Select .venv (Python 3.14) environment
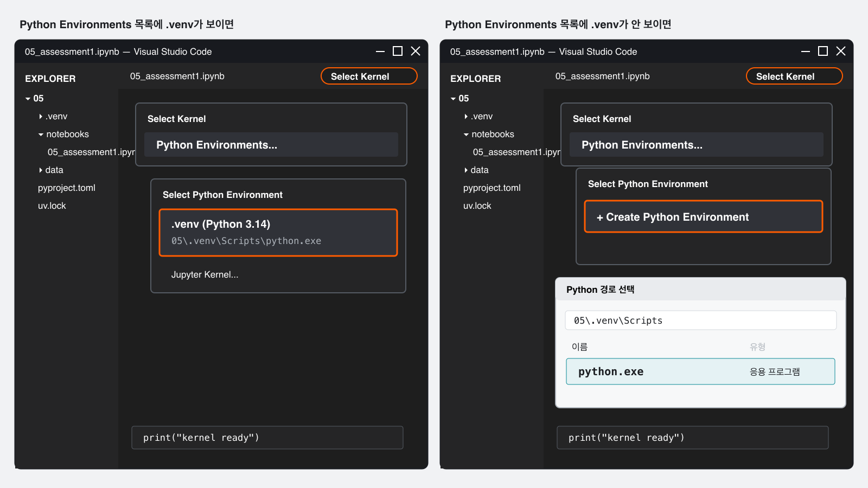Viewport: 868px width, 488px height. (x=278, y=233)
